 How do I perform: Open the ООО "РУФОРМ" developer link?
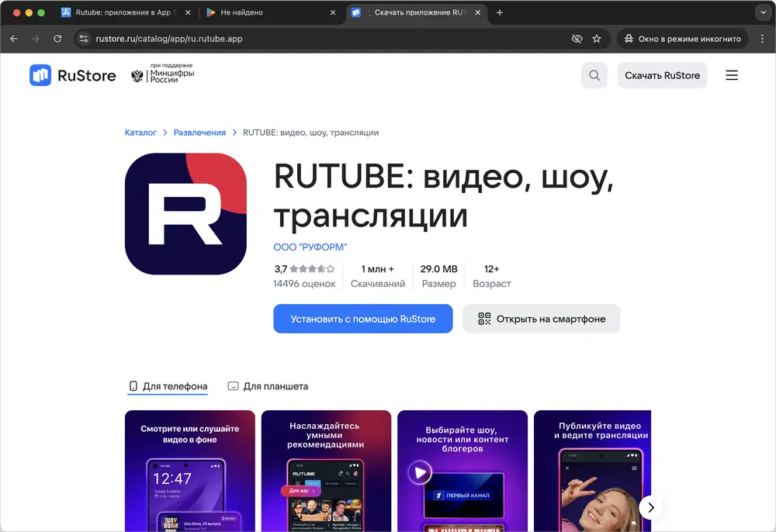coord(310,247)
